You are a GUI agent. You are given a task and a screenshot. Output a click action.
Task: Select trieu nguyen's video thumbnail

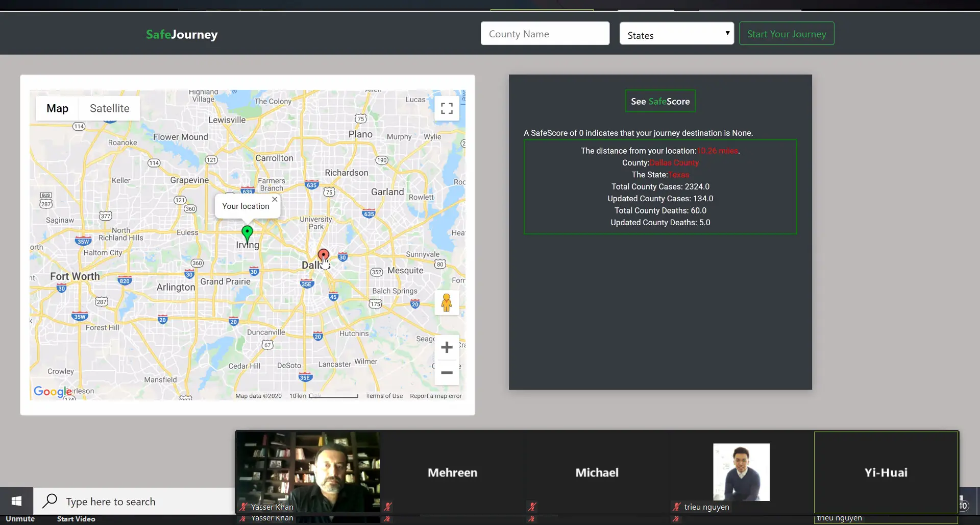click(x=741, y=472)
